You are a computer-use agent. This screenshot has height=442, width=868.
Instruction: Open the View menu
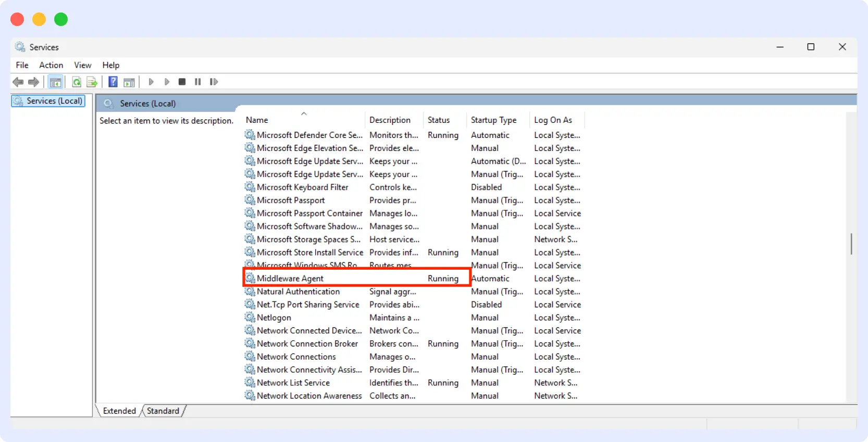[x=82, y=65]
